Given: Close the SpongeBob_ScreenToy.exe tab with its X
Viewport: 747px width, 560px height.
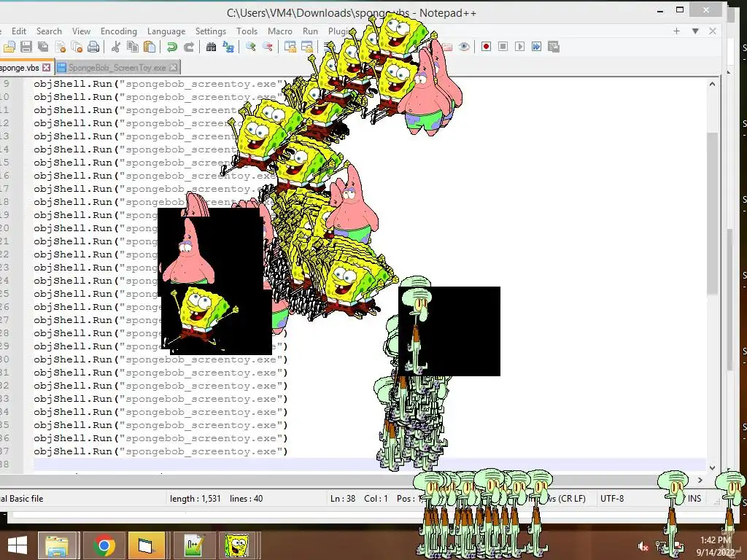Looking at the screenshot, I should point(174,68).
